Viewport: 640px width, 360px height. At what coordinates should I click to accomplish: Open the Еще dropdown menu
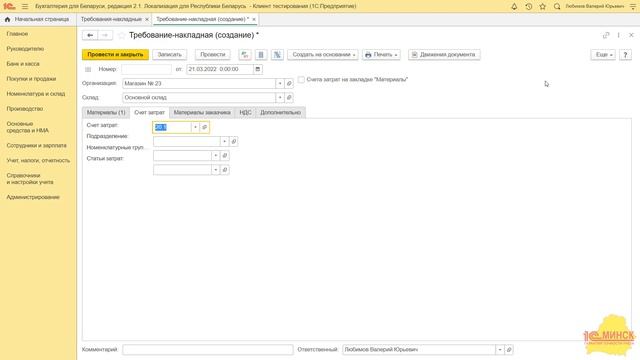tap(603, 55)
